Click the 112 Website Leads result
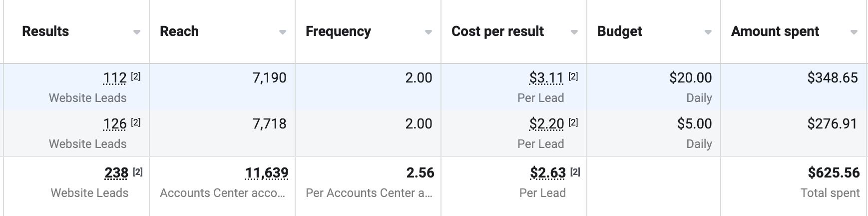The width and height of the screenshot is (868, 216). coord(115,78)
